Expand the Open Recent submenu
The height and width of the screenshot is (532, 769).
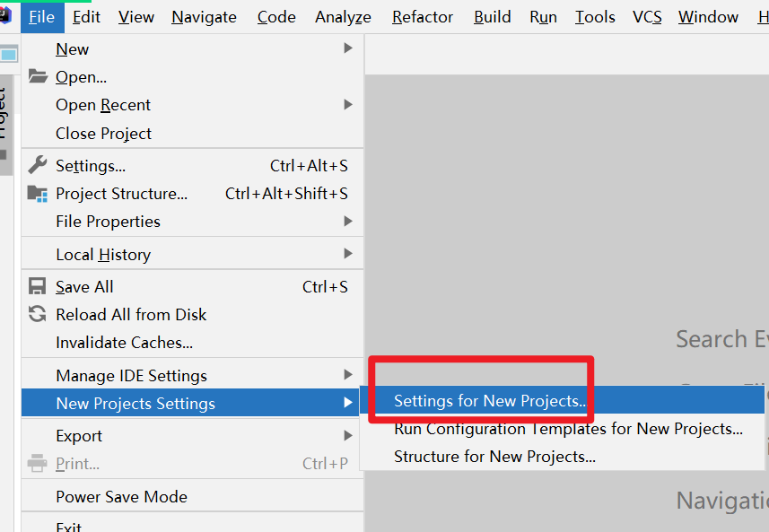click(x=193, y=105)
